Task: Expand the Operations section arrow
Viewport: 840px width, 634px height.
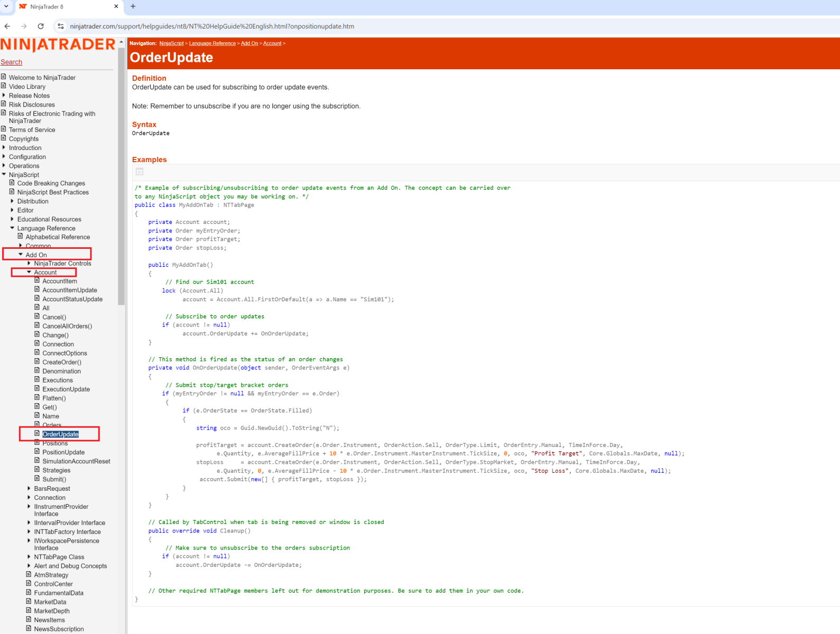Action: (4, 165)
